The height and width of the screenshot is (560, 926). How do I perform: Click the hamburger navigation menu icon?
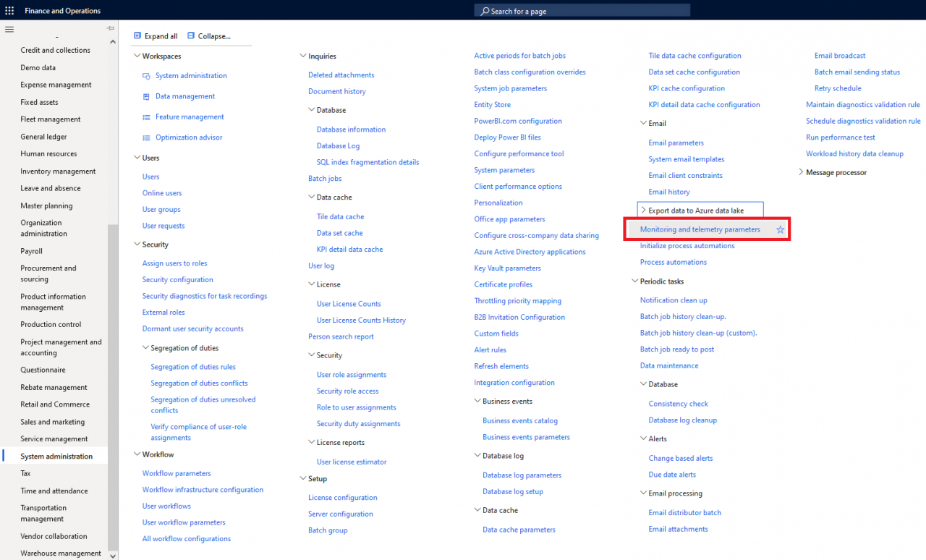pos(9,29)
